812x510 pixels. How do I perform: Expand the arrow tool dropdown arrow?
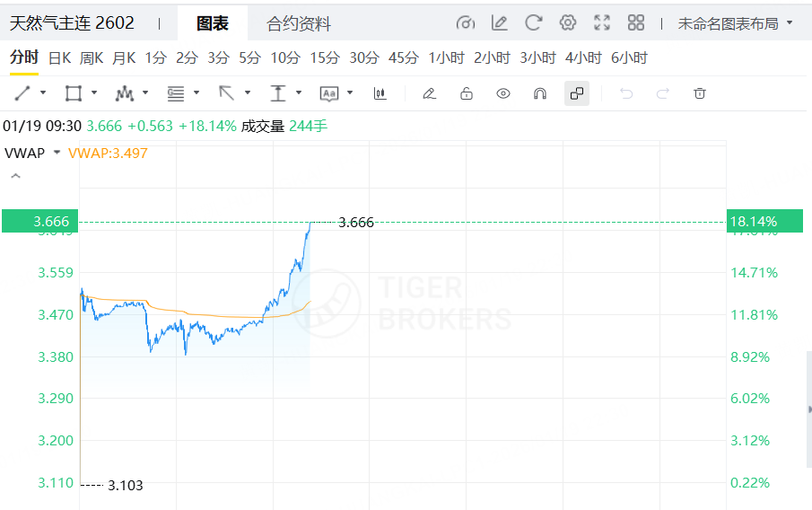[248, 92]
